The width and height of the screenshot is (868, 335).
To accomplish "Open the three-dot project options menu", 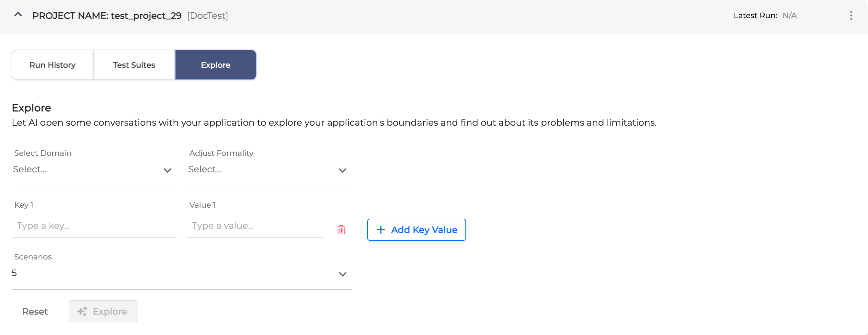I will [x=851, y=16].
